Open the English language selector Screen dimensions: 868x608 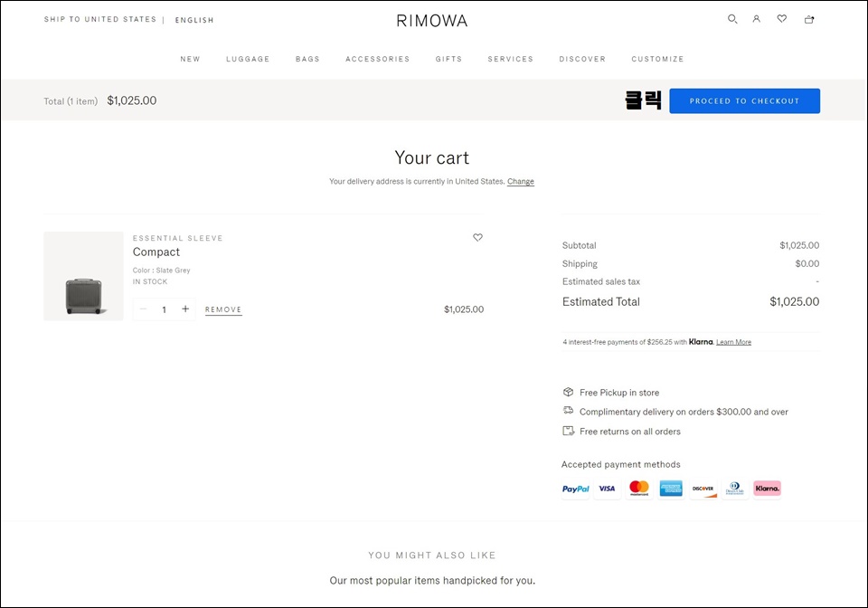pyautogui.click(x=194, y=20)
